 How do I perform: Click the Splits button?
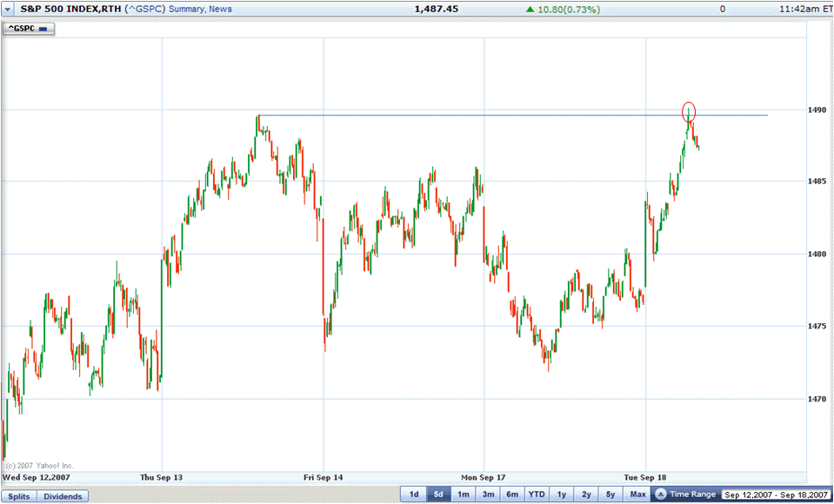point(19,496)
